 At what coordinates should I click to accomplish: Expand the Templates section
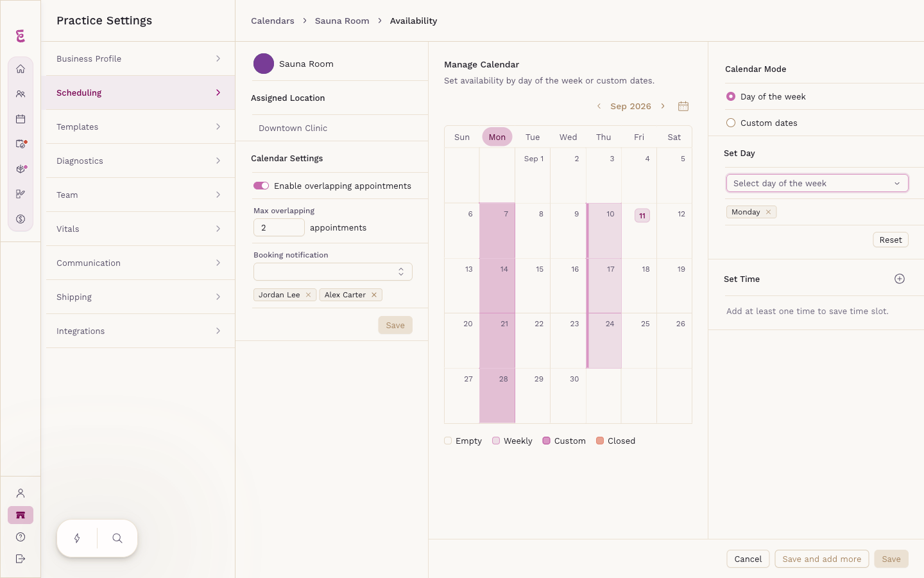141,127
